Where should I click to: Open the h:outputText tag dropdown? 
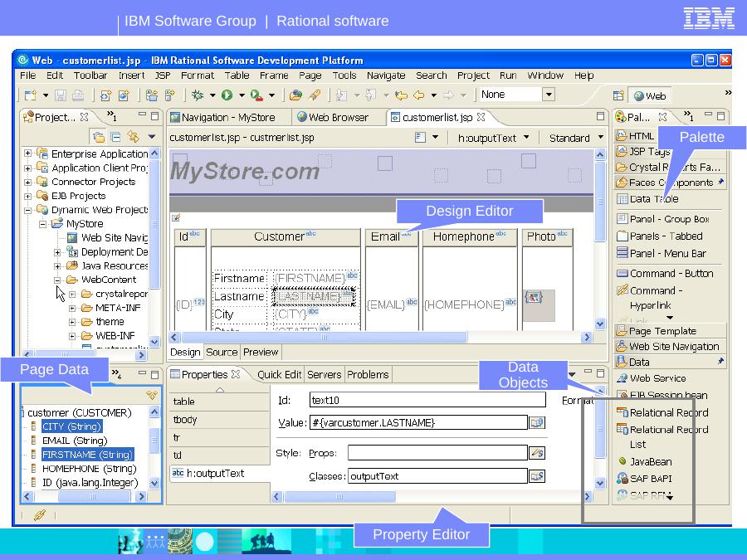pos(526,138)
